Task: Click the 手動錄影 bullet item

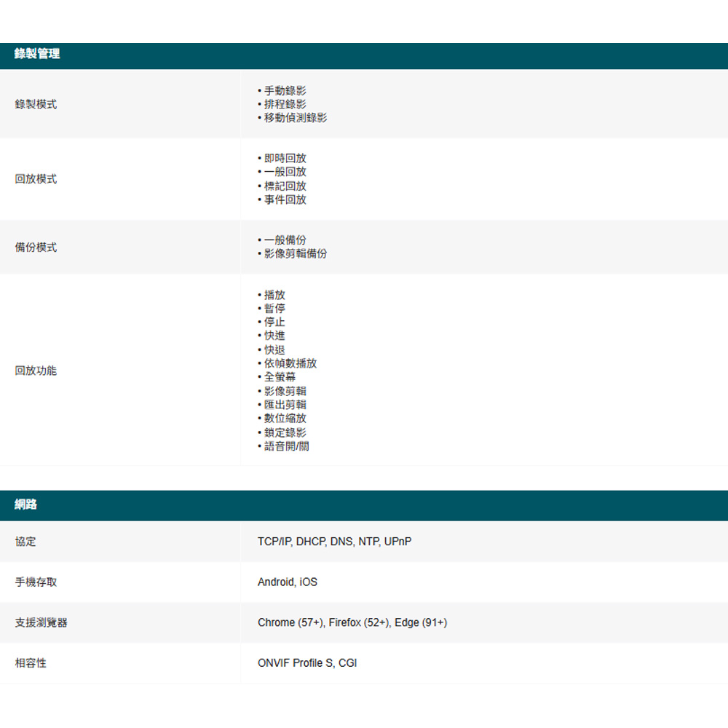Action: point(285,90)
